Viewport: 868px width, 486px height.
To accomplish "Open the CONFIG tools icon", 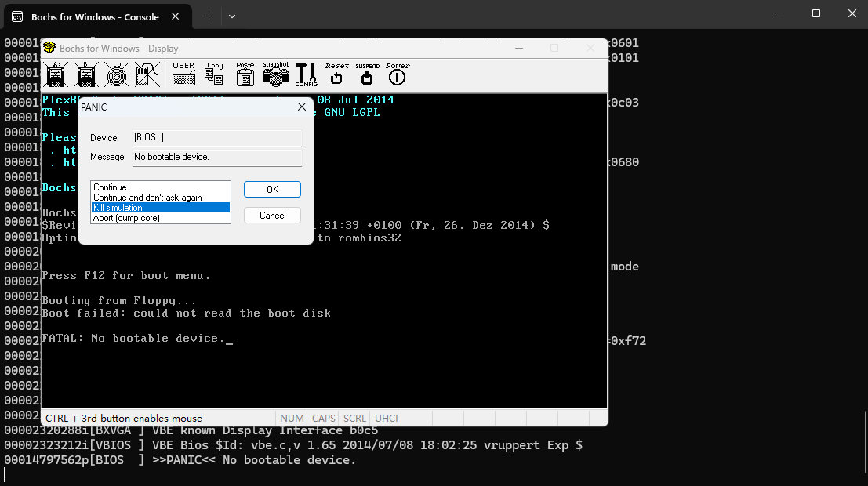I will coord(306,74).
